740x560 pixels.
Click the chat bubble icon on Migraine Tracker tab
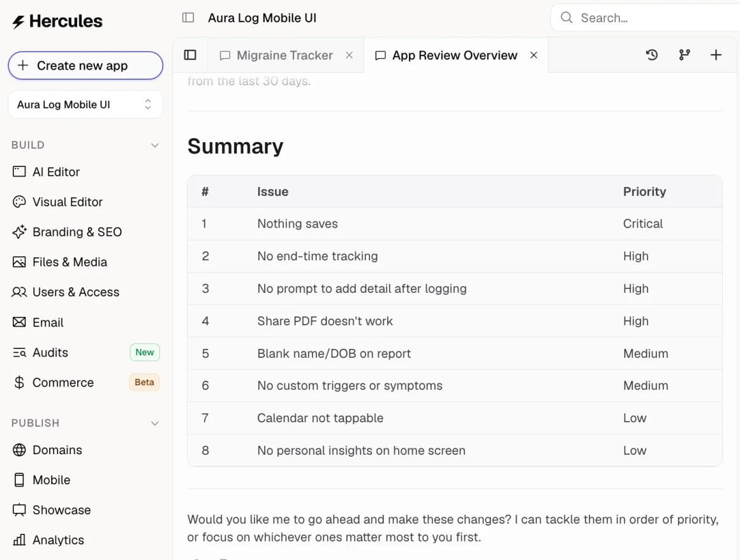click(225, 55)
